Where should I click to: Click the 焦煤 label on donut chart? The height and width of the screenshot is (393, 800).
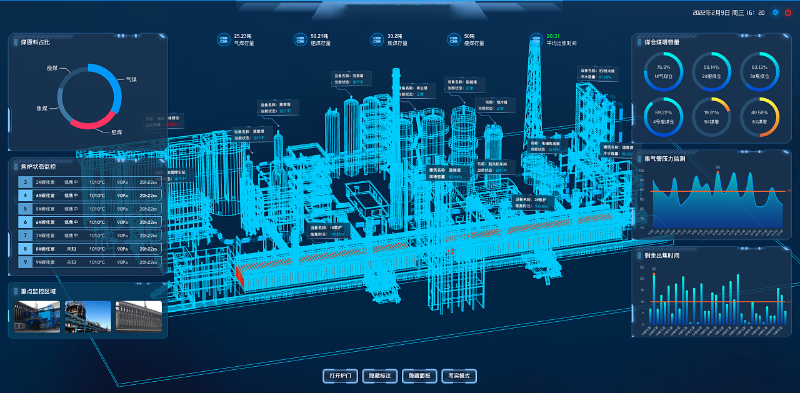[x=42, y=108]
